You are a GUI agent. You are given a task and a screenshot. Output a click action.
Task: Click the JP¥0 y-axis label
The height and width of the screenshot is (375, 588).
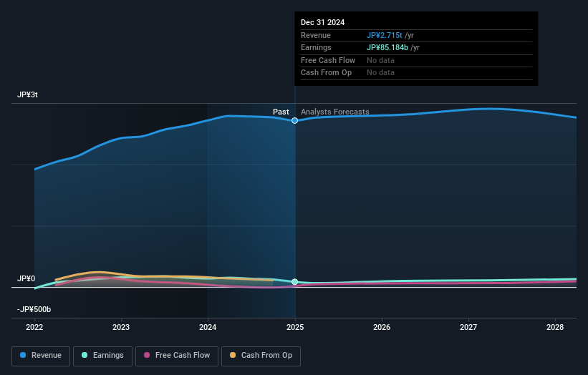point(26,278)
